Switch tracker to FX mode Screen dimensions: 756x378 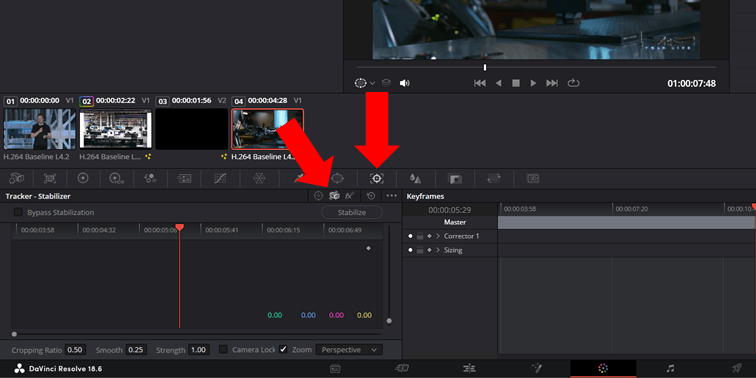click(x=350, y=196)
